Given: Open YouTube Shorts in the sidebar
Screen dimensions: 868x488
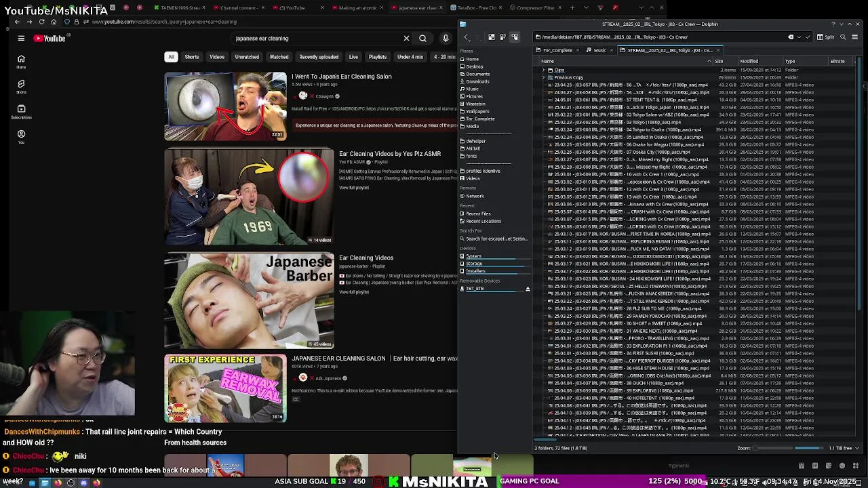Looking at the screenshot, I should [x=21, y=87].
